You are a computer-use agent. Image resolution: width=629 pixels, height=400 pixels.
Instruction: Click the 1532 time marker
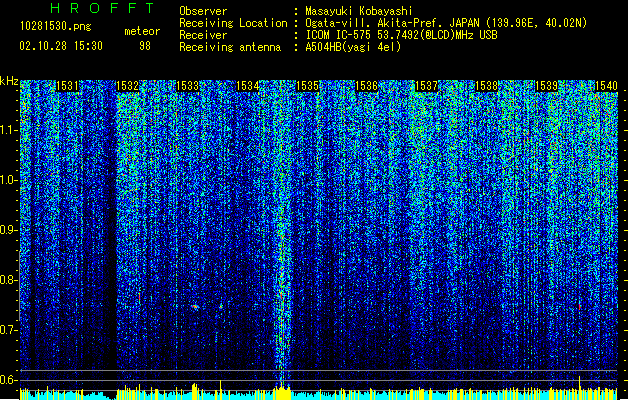[x=127, y=86]
